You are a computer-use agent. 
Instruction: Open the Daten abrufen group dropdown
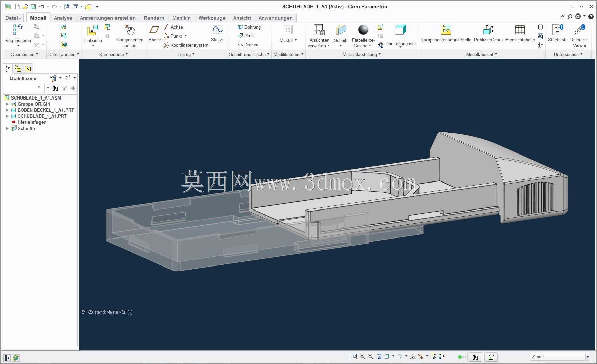(64, 54)
